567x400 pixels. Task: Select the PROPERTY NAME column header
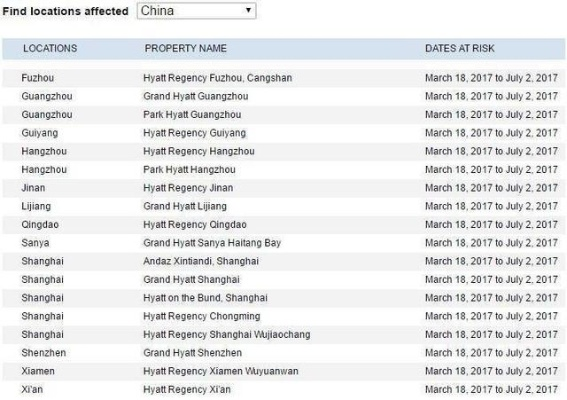[x=186, y=48]
